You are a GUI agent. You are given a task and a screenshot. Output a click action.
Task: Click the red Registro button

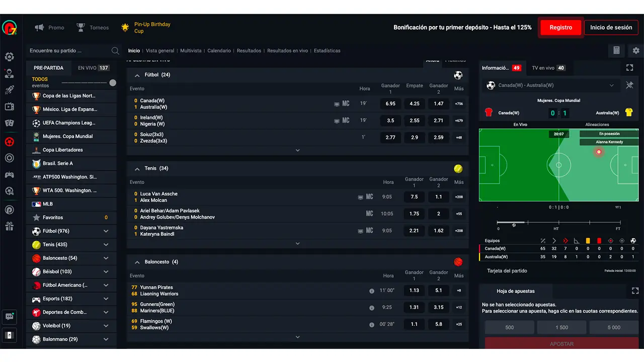(x=560, y=28)
